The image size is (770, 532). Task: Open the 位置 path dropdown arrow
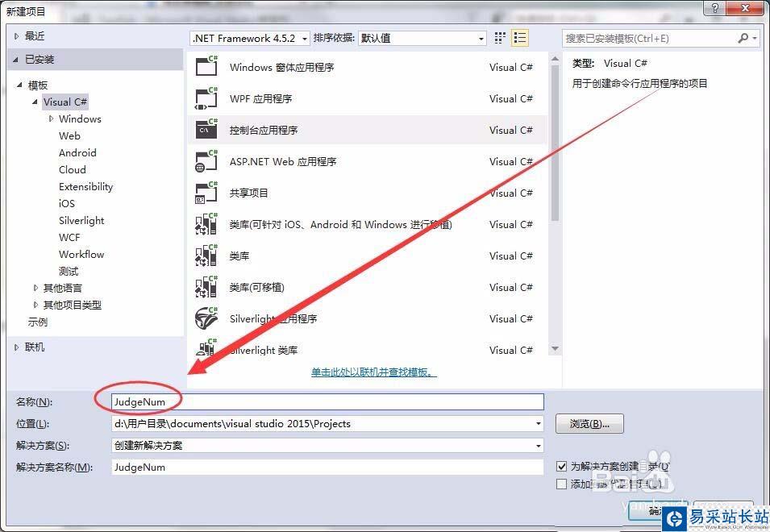tap(539, 423)
